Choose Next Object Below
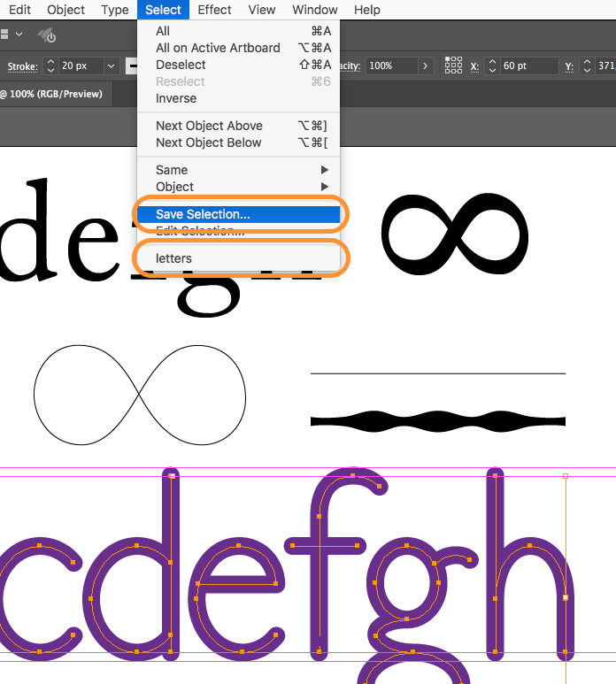Viewport: 616px width, 684px height. point(239,142)
